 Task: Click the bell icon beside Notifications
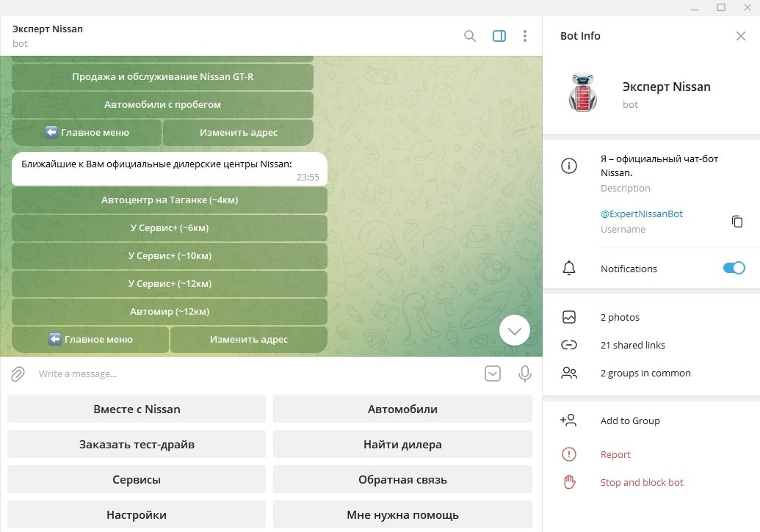coord(569,268)
